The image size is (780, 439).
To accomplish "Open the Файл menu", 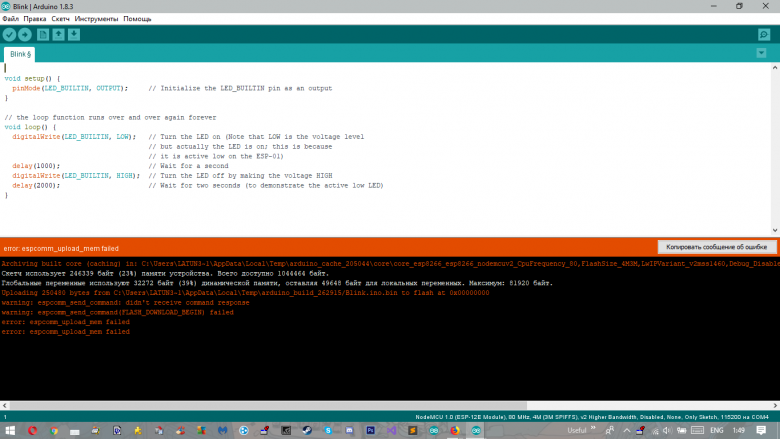I will tap(10, 19).
